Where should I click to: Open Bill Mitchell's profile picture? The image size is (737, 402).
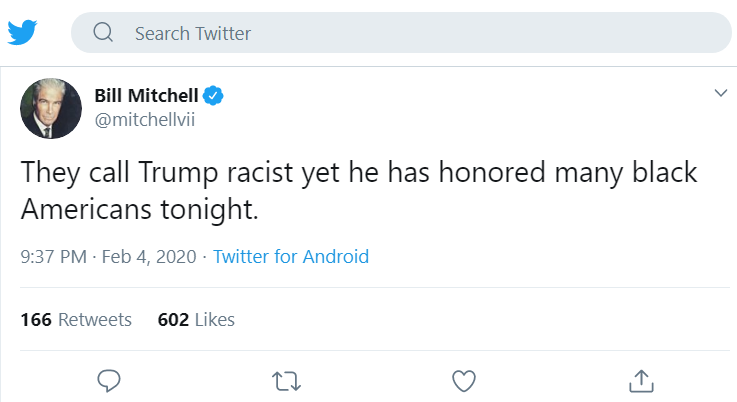[x=50, y=106]
